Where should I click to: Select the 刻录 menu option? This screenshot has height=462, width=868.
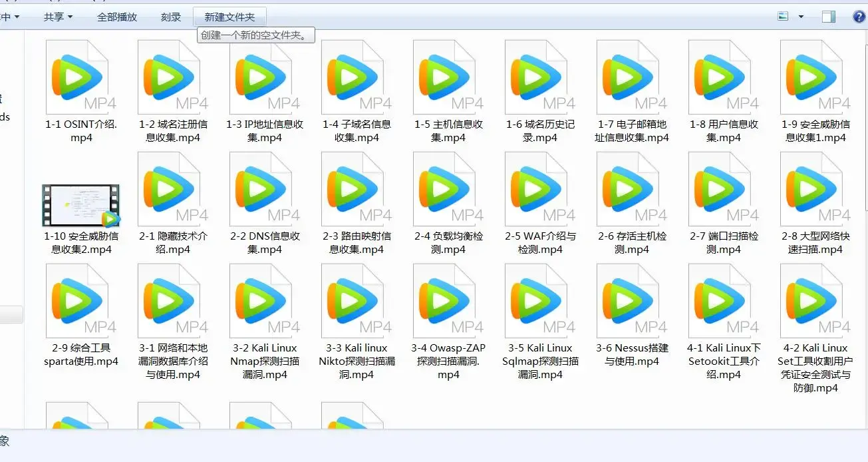coord(170,17)
